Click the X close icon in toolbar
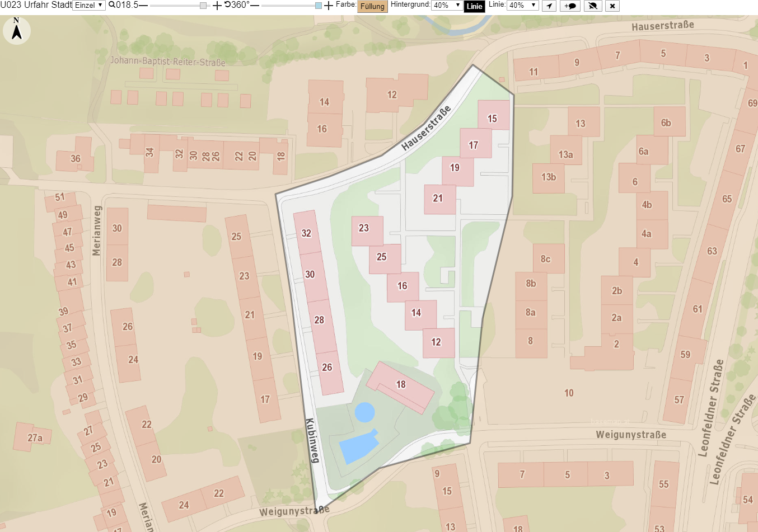 (612, 6)
